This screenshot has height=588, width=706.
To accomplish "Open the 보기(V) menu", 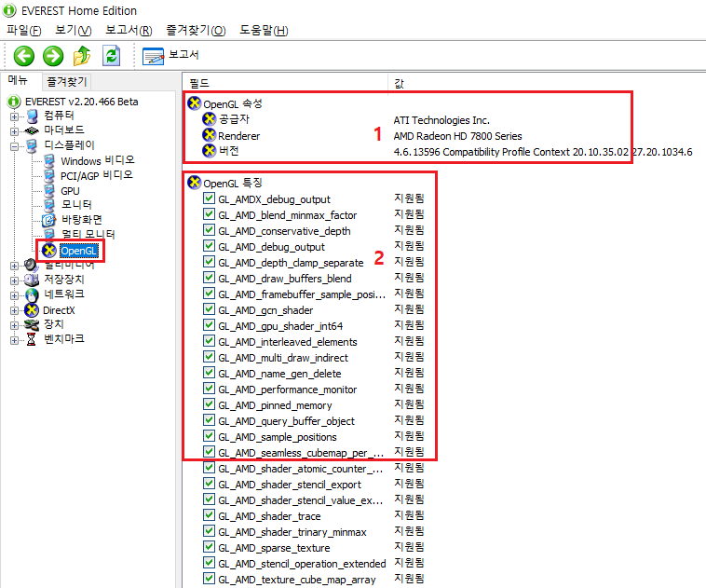I will coord(73,30).
